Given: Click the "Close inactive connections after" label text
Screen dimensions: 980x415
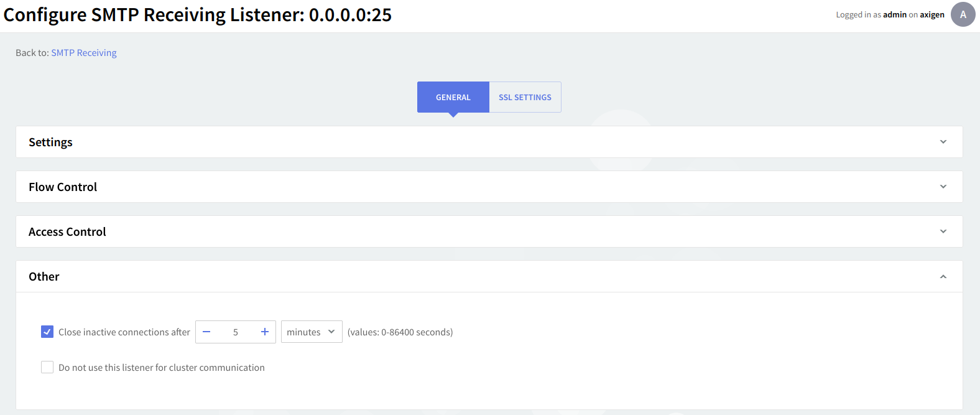Looking at the screenshot, I should [x=124, y=332].
